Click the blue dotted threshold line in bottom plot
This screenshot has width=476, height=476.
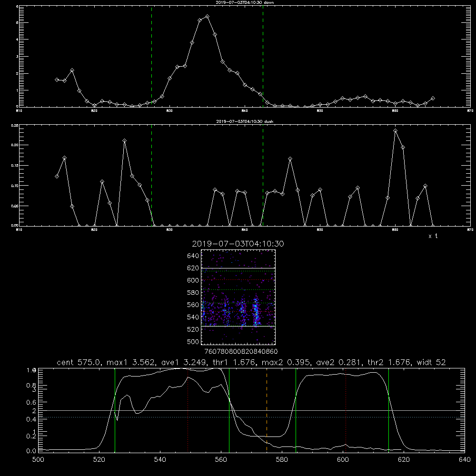pyautogui.click(x=251, y=417)
